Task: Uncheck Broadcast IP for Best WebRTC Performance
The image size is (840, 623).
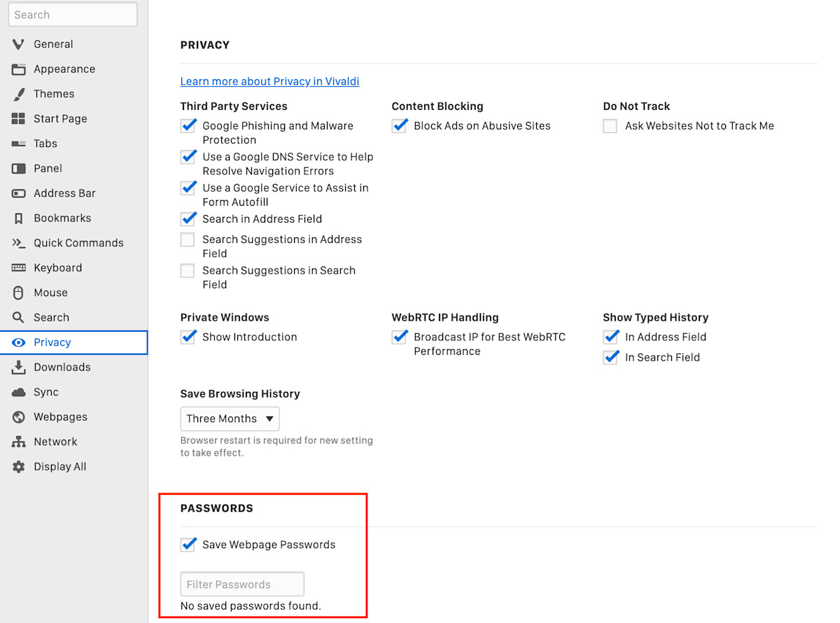Action: (x=399, y=337)
